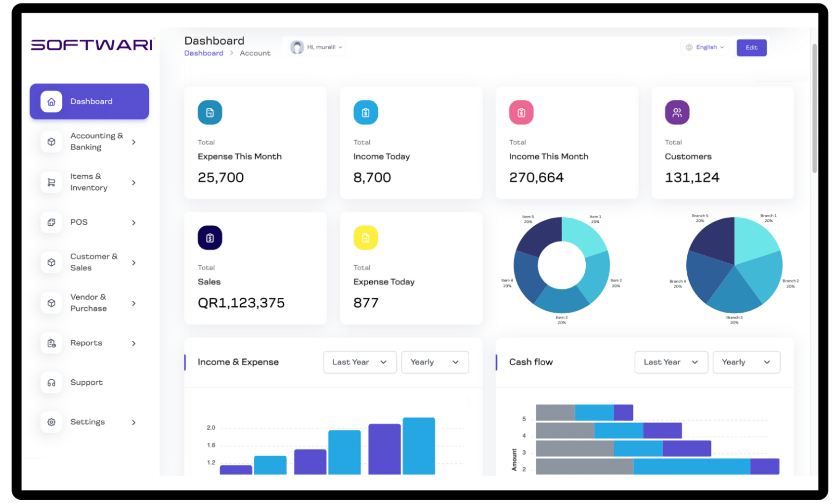Click the tallest bar in Income & Expense chart
The height and width of the screenshot is (504, 840).
click(x=419, y=446)
